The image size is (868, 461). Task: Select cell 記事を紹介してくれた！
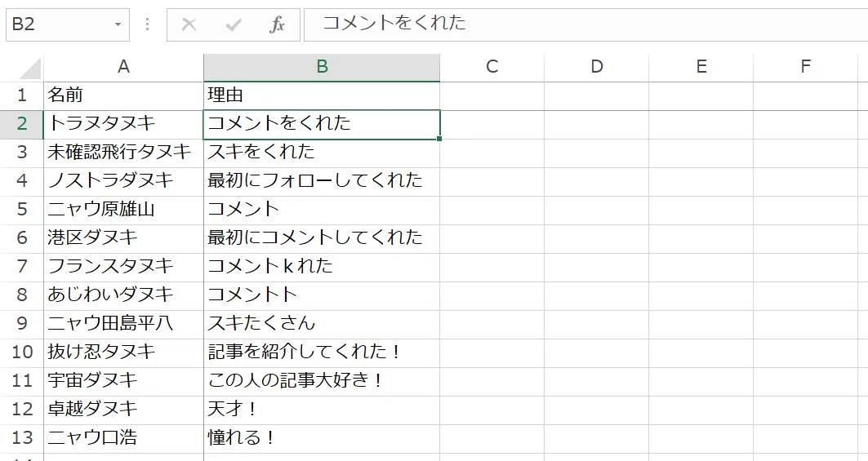pyautogui.click(x=322, y=352)
